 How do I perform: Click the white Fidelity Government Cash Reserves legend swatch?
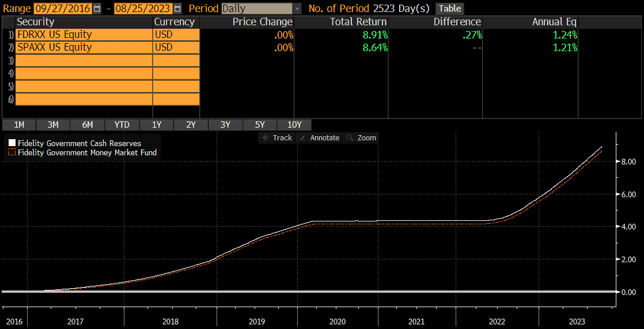pos(12,143)
